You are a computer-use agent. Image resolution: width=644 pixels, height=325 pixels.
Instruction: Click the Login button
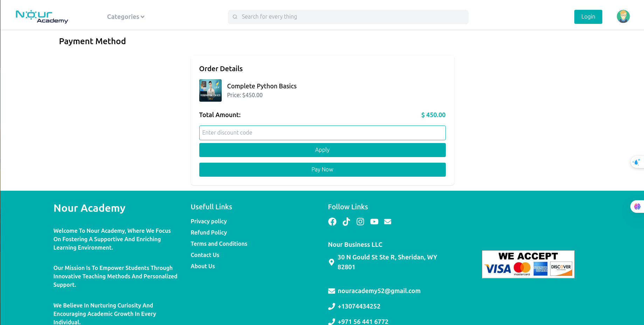pos(588,17)
